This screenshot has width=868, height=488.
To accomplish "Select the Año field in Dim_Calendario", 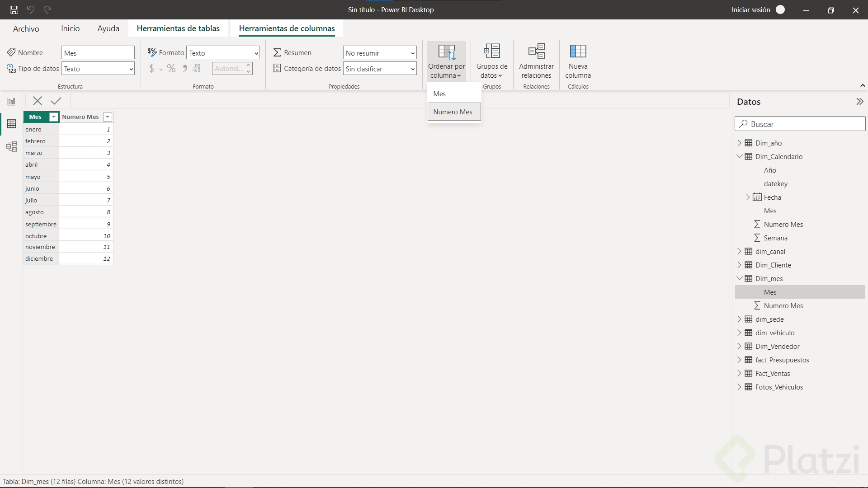I will (x=770, y=170).
